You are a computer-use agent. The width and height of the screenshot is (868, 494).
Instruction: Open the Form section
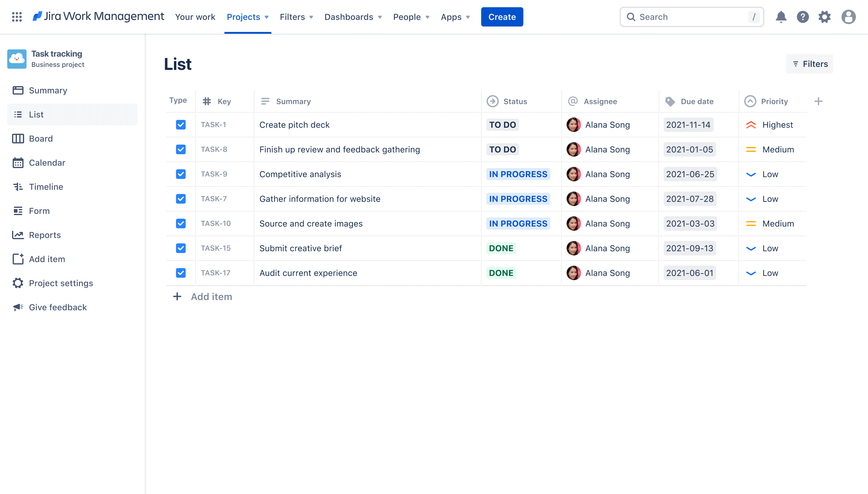(39, 210)
